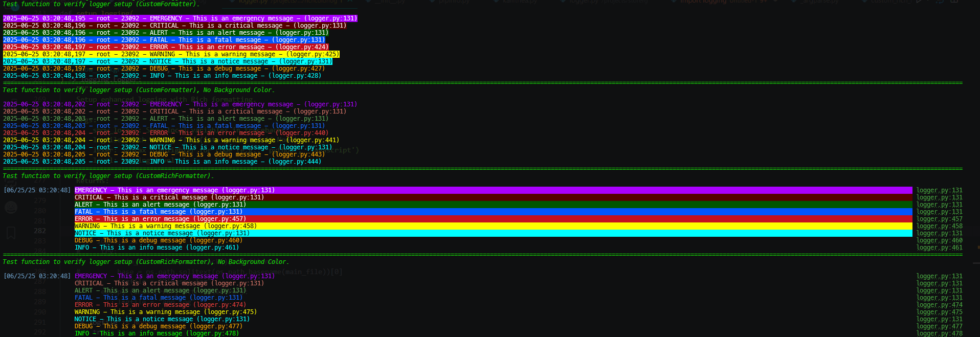
Task: Click header ending '(CustomRichFormatter), No Background Color.'
Action: point(146,262)
